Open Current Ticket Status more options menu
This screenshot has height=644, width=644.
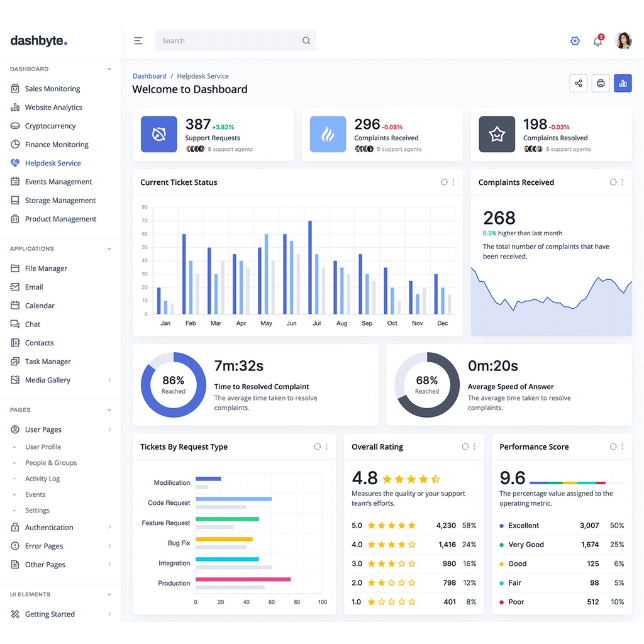pos(453,182)
